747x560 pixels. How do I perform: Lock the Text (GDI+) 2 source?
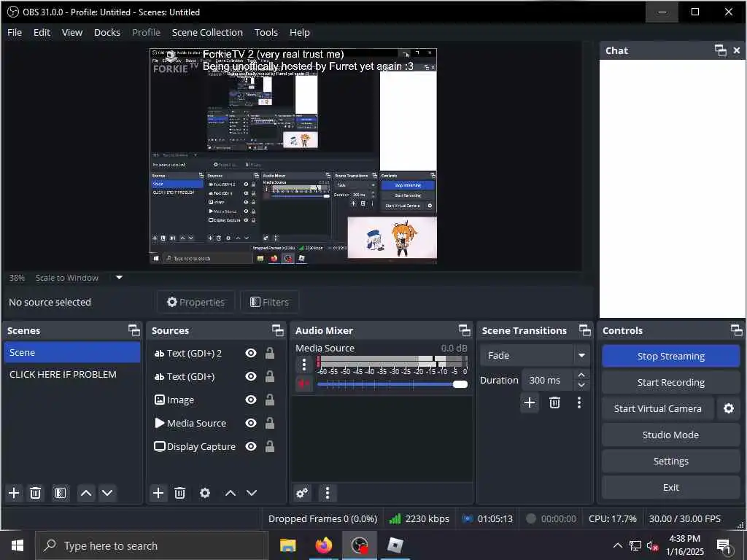pos(270,353)
